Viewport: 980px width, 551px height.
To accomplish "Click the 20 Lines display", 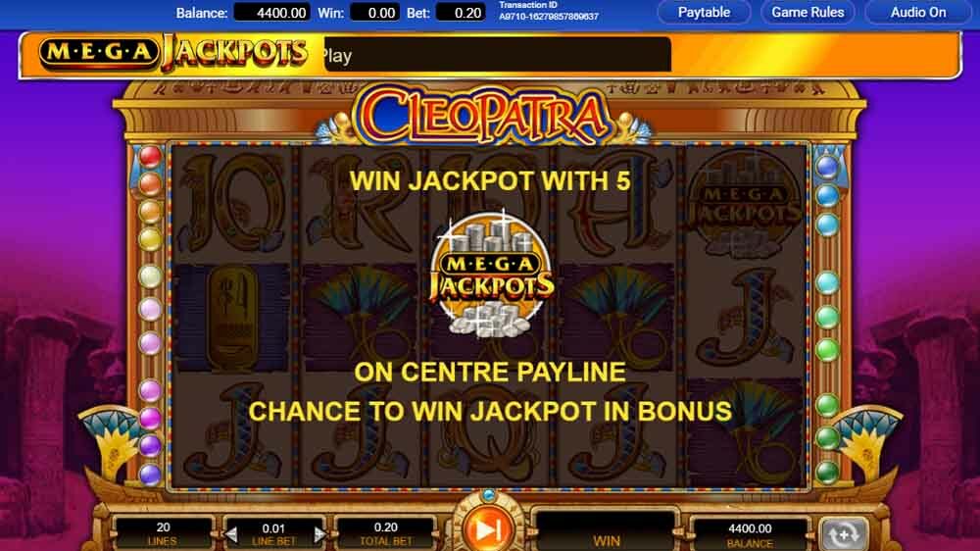I will tap(163, 533).
